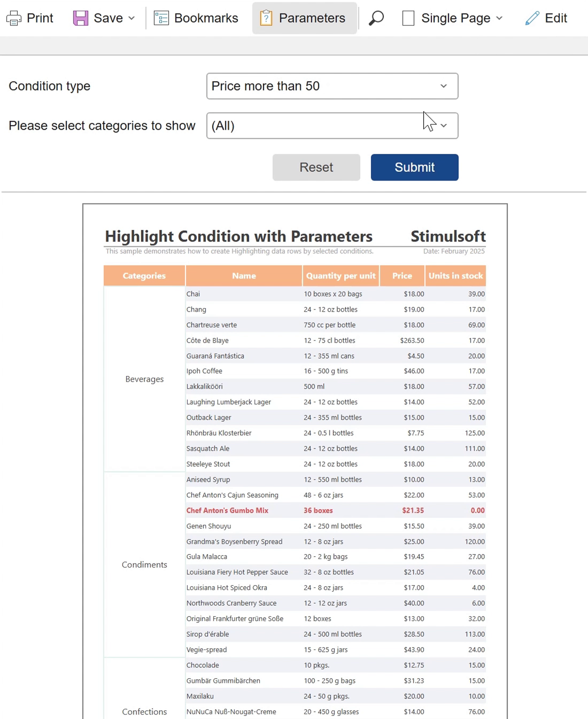The width and height of the screenshot is (588, 719).
Task: Click the Beverages category cell
Action: [x=144, y=379]
